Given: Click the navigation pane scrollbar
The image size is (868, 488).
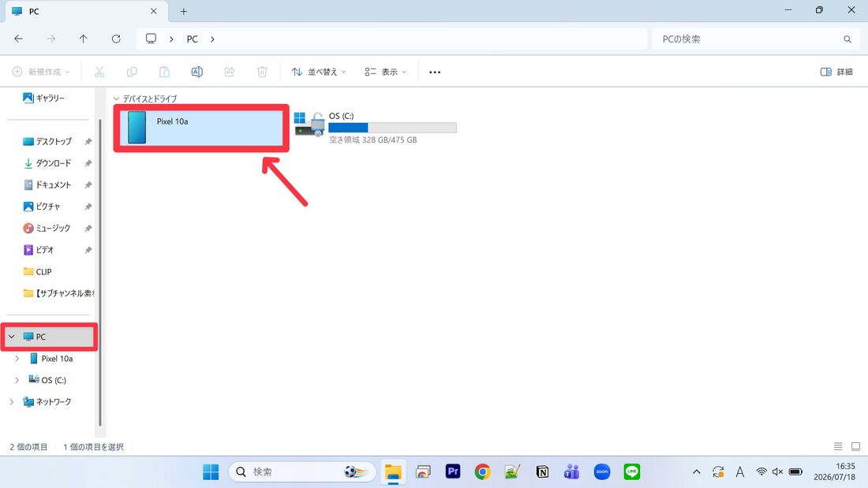Looking at the screenshot, I should [x=100, y=272].
